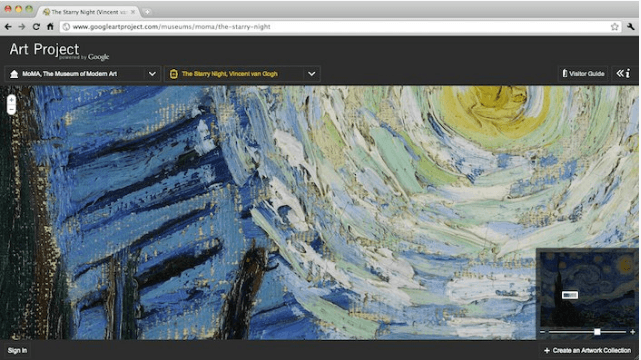The image size is (641, 360).
Task: Click the minimap zoom slider handle
Action: click(597, 332)
